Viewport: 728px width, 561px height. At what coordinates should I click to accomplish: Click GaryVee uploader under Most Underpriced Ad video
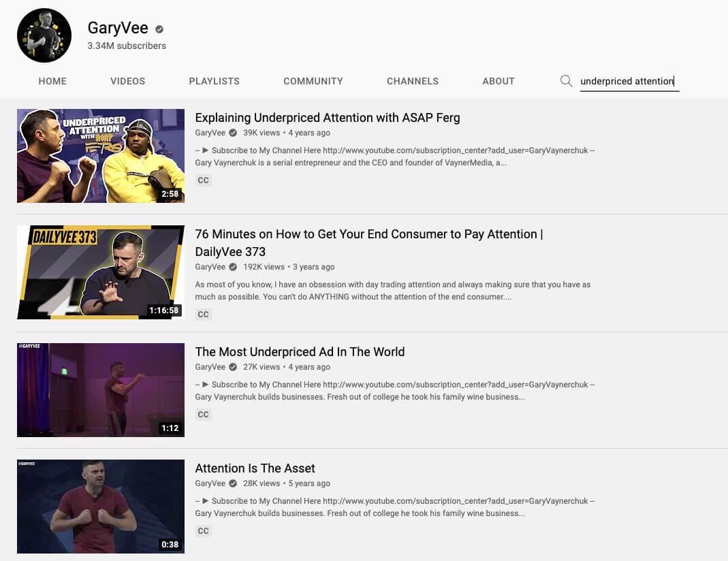point(210,367)
